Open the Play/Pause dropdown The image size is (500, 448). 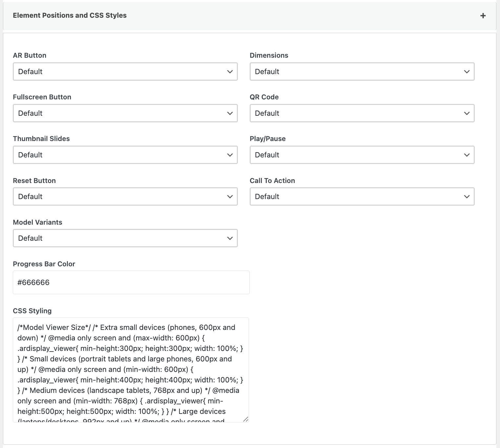click(x=362, y=155)
